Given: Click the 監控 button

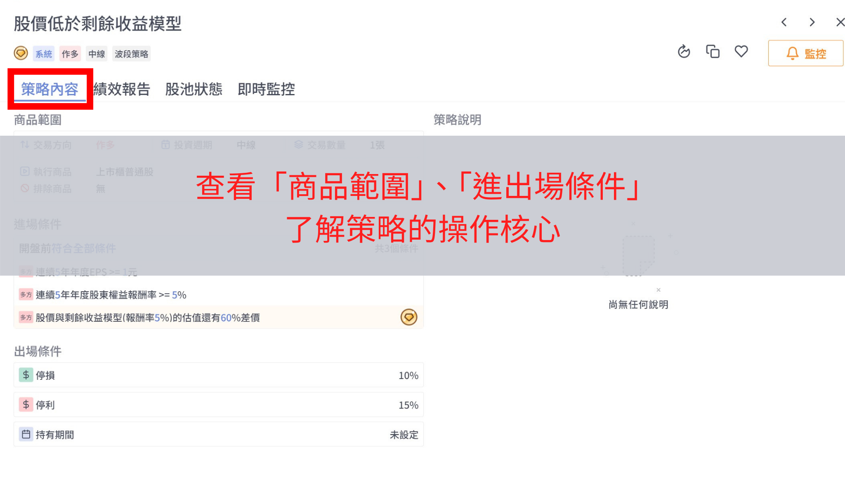Looking at the screenshot, I should pyautogui.click(x=805, y=53).
